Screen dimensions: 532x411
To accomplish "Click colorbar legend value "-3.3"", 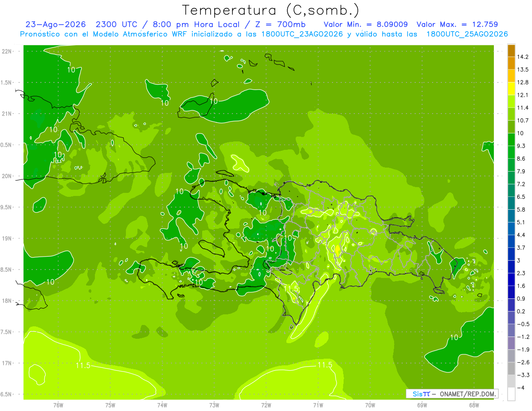I will click(523, 375).
